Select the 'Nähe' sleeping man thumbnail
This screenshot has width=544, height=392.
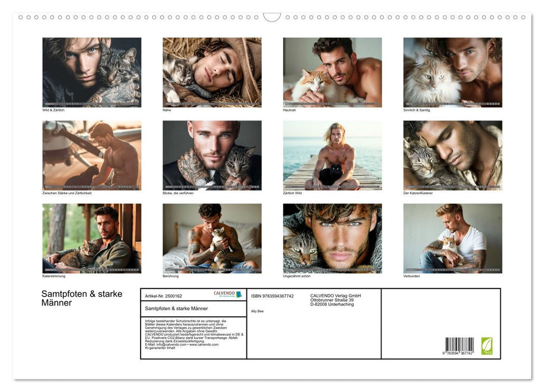click(x=212, y=72)
